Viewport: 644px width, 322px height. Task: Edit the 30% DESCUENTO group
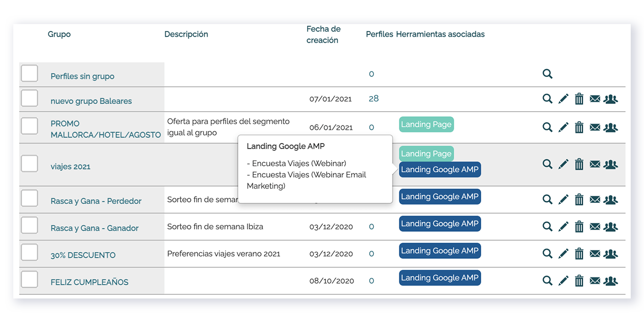tap(563, 253)
